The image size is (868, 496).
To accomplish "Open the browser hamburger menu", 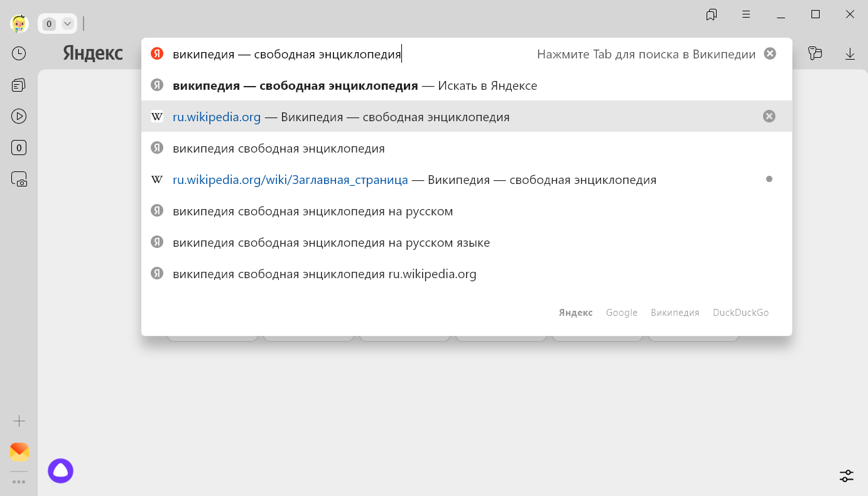I will (746, 14).
